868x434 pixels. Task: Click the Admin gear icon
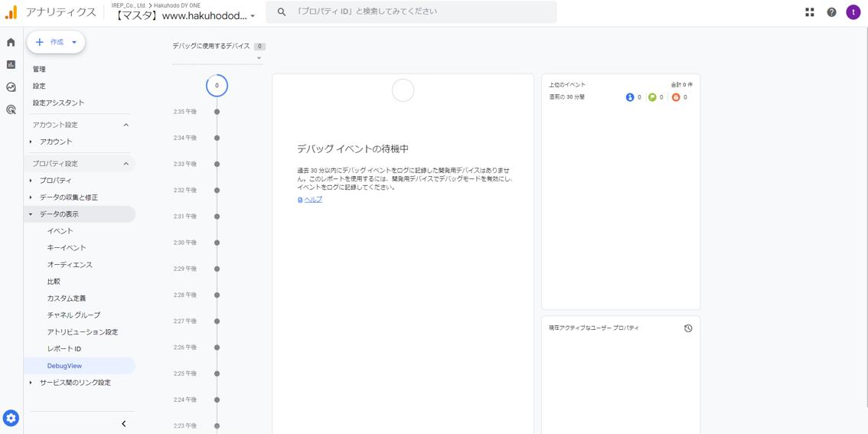tap(11, 418)
